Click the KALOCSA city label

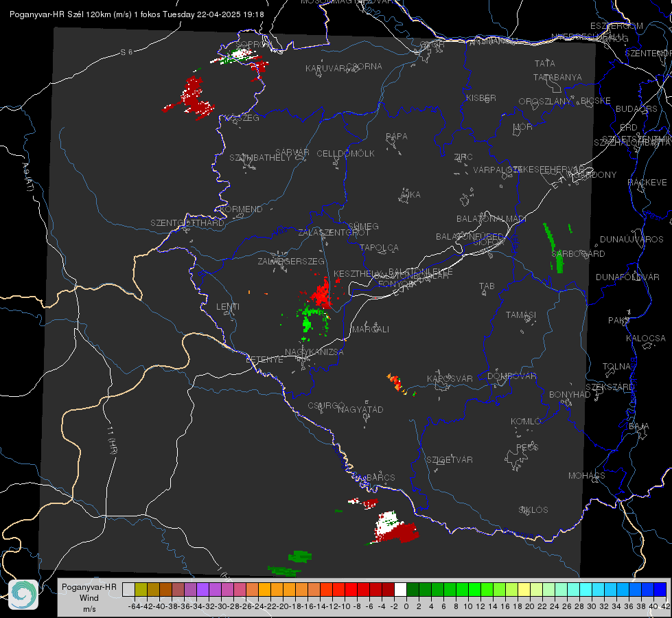coord(645,338)
